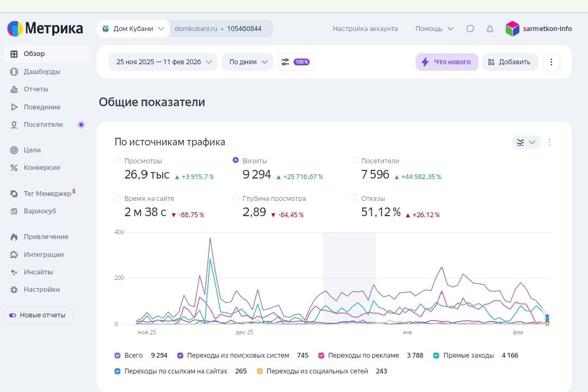This screenshot has width=588, height=392.
Task: Open Тег Менеджер from the sidebar
Action: pyautogui.click(x=47, y=193)
